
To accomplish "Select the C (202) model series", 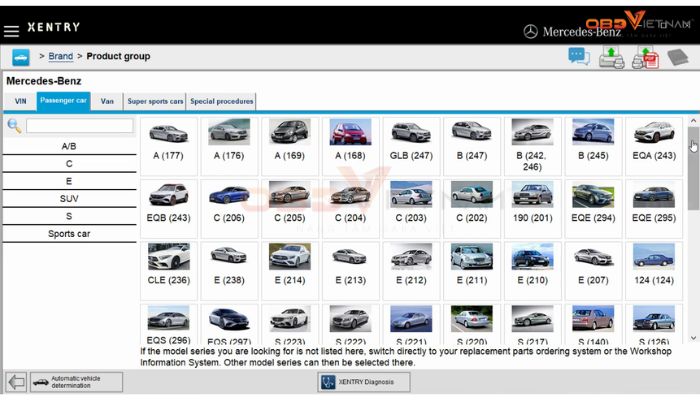I will pyautogui.click(x=472, y=208).
